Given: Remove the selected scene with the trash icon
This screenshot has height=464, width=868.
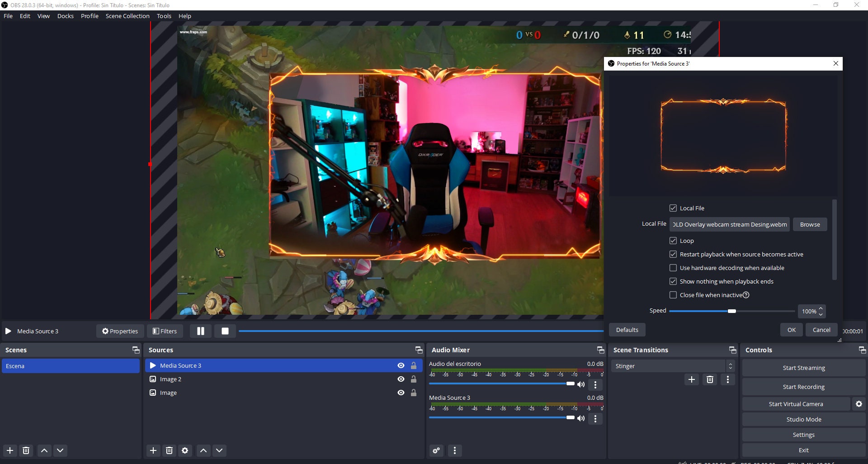Looking at the screenshot, I should (x=26, y=450).
